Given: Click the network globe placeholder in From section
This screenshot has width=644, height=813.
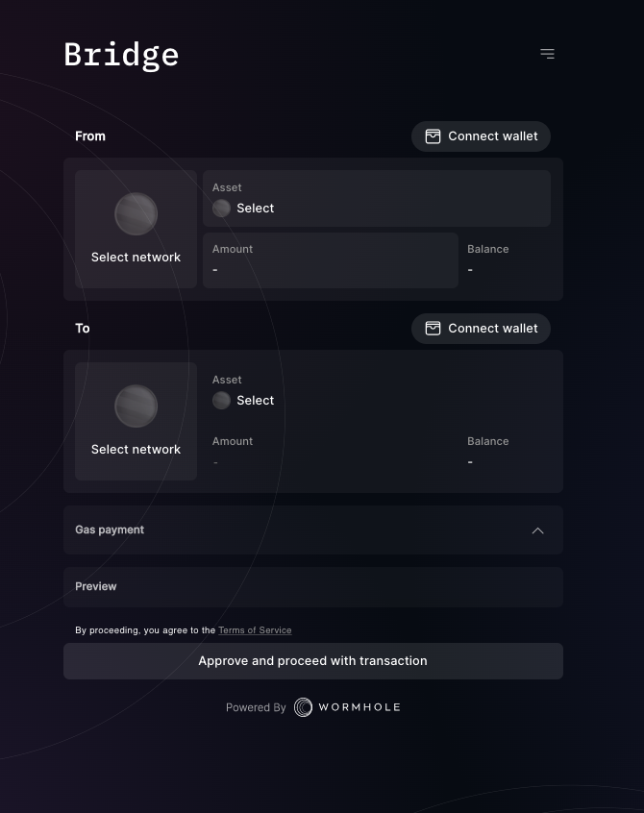Looking at the screenshot, I should [x=136, y=213].
